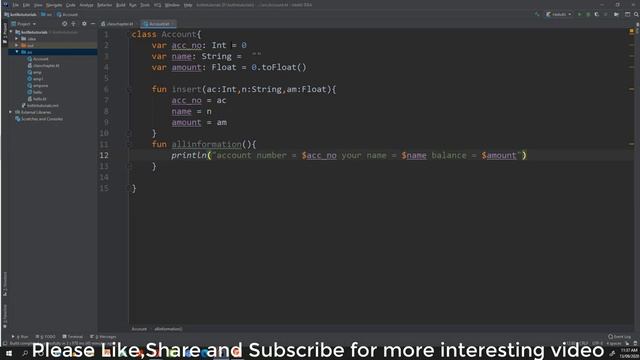Viewport: 640px width, 360px height.
Task: Click the Search Everywhere magnifier icon
Action: pyautogui.click(x=636, y=14)
